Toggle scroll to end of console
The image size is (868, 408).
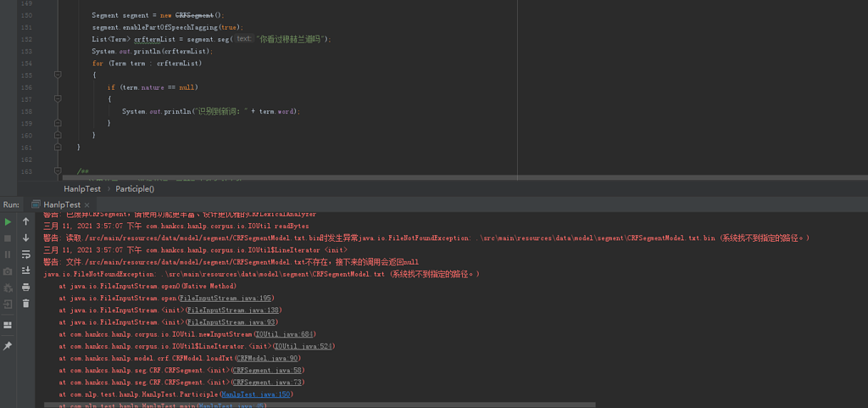pyautogui.click(x=25, y=270)
